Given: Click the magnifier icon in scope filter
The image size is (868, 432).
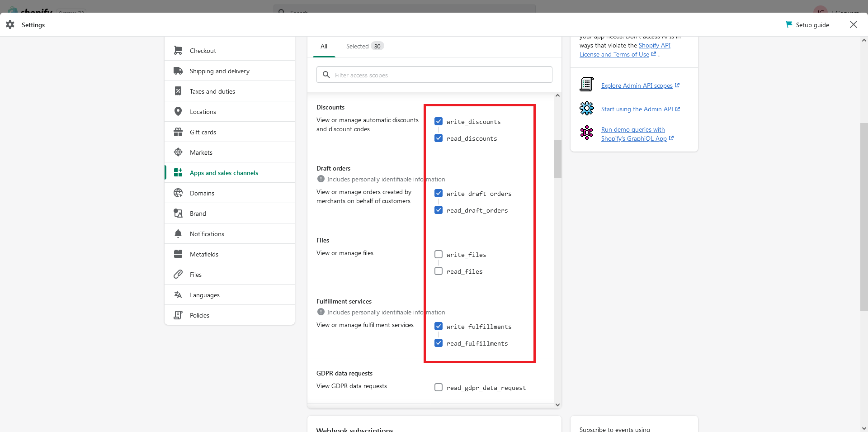Looking at the screenshot, I should 326,75.
